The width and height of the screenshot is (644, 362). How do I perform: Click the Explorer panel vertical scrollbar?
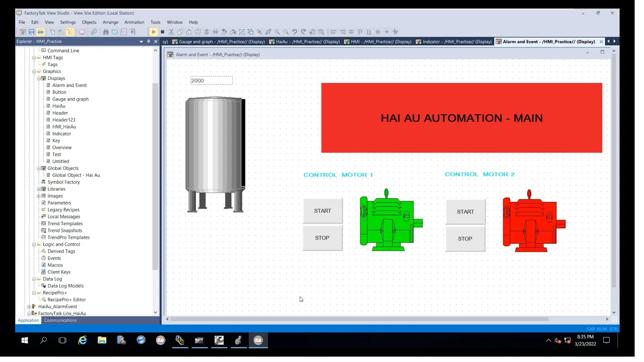point(155,176)
